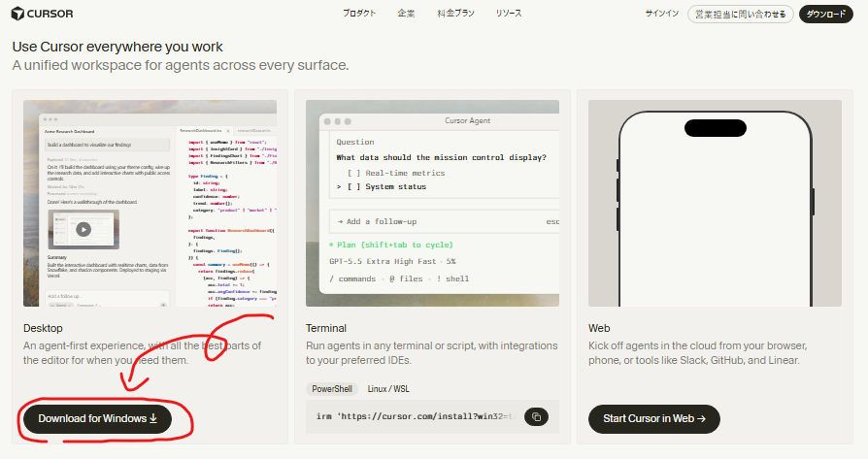Viewport: 868px width, 459px height.
Task: Go to 料金プラン page
Action: 455,14
